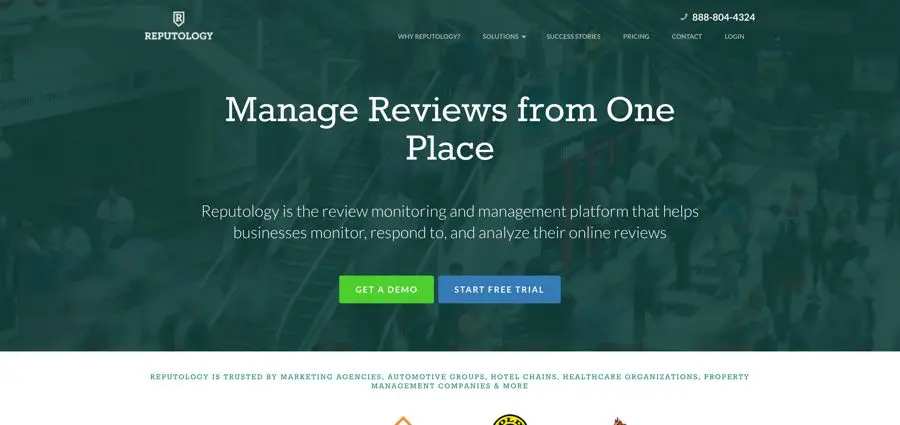Open the Why Reputology? menu item
Screen dimensions: 900x425
pos(429,37)
